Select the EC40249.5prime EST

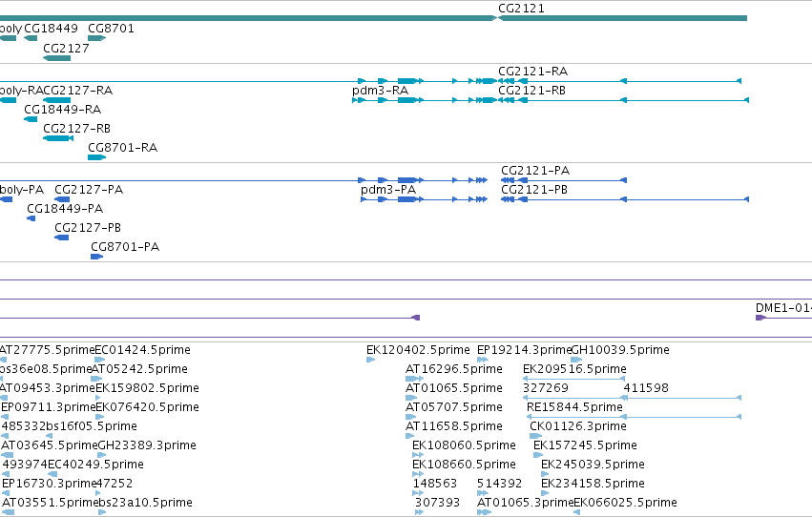[52, 475]
